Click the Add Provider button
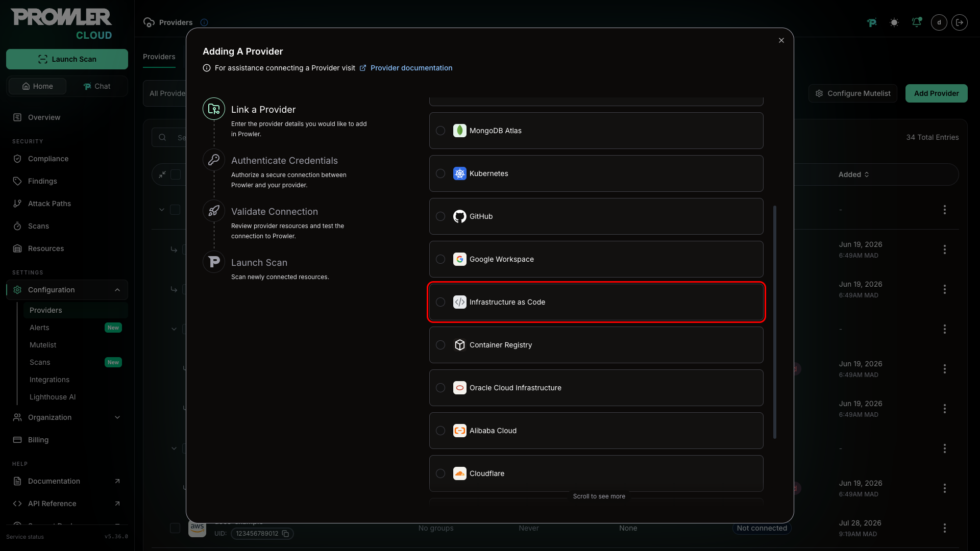Viewport: 980px width, 551px height. coord(936,93)
